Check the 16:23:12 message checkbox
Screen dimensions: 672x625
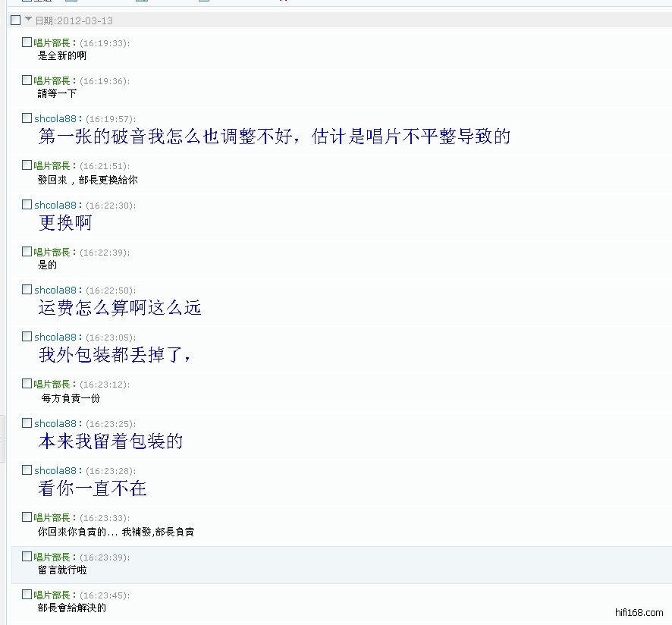click(27, 384)
